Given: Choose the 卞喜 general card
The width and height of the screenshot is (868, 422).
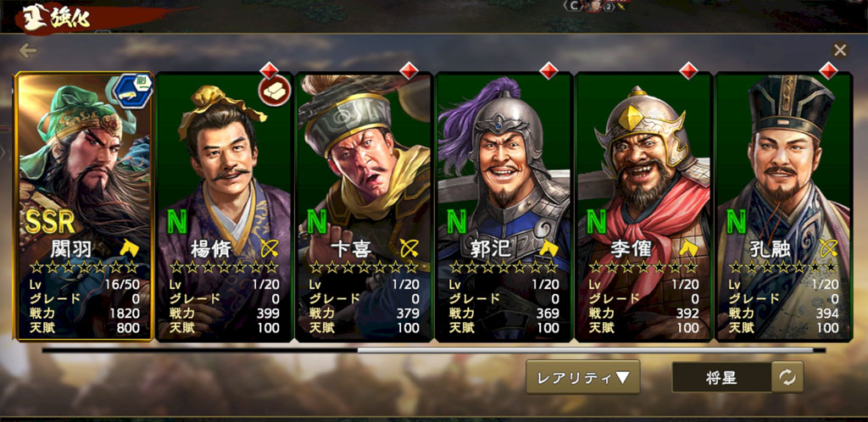Looking at the screenshot, I should click(364, 208).
